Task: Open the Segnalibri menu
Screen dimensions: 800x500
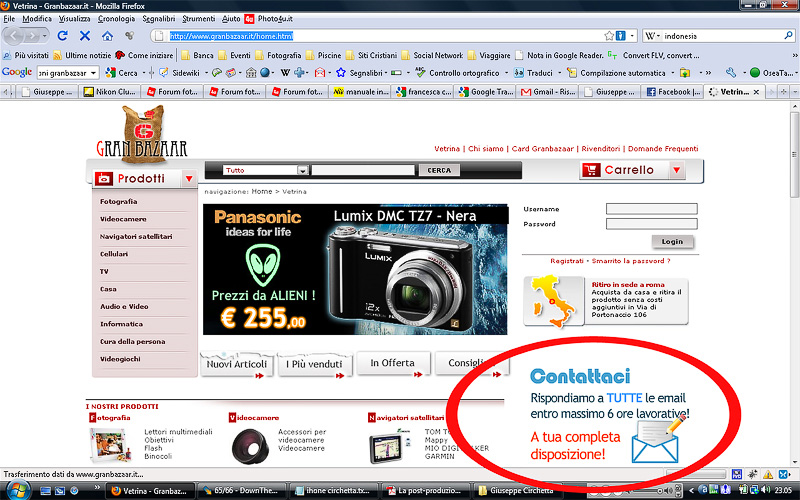Action: click(159, 19)
